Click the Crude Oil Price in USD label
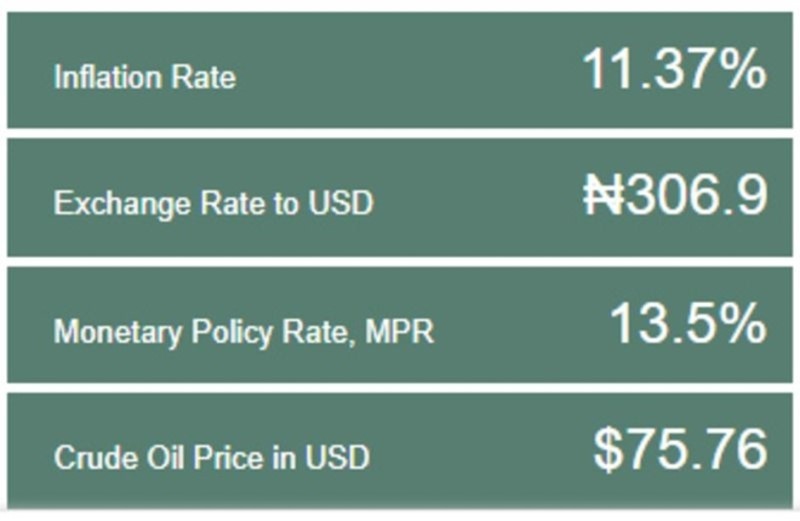Image resolution: width=800 pixels, height=521 pixels. 212,458
